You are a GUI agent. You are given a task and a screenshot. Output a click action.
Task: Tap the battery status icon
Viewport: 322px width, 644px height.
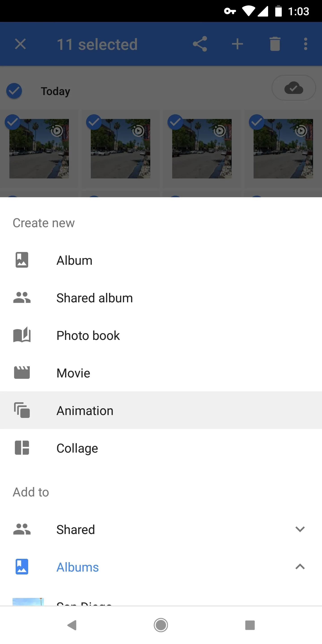[x=278, y=11]
